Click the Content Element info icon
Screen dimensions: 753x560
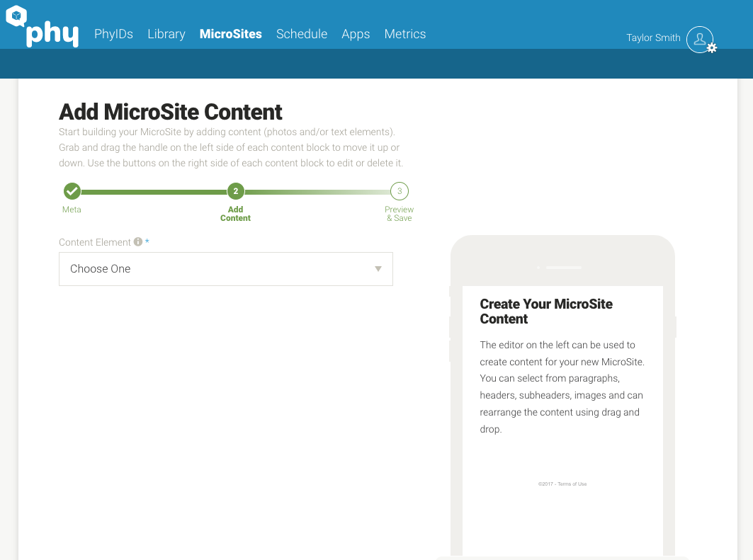138,242
